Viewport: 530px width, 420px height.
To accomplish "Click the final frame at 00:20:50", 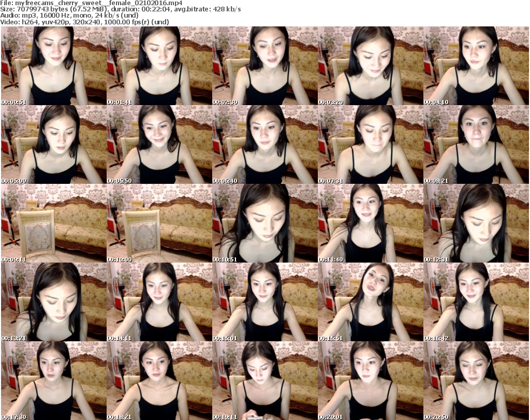I will coord(476,381).
